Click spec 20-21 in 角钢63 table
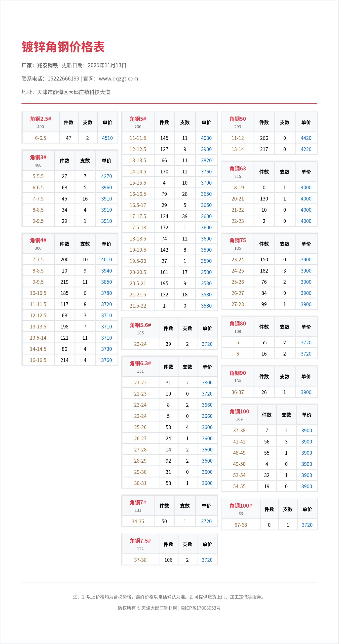The height and width of the screenshot is (644, 339). pyautogui.click(x=238, y=199)
